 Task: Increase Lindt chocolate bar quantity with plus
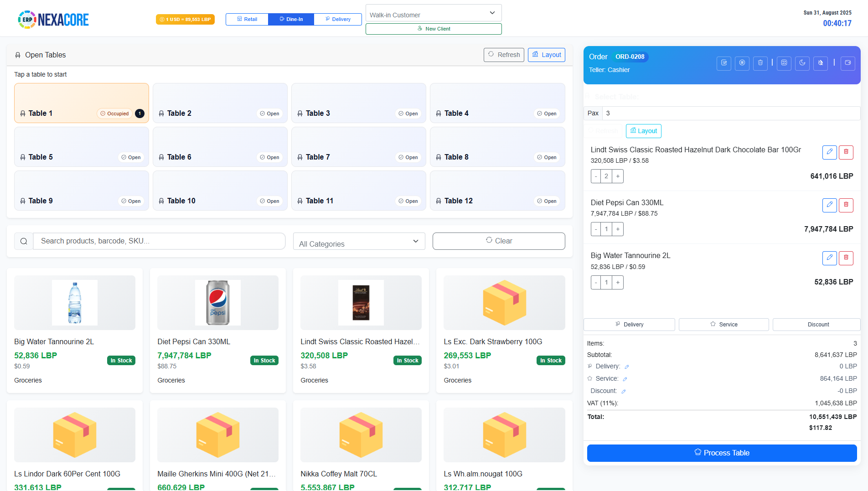coord(617,176)
